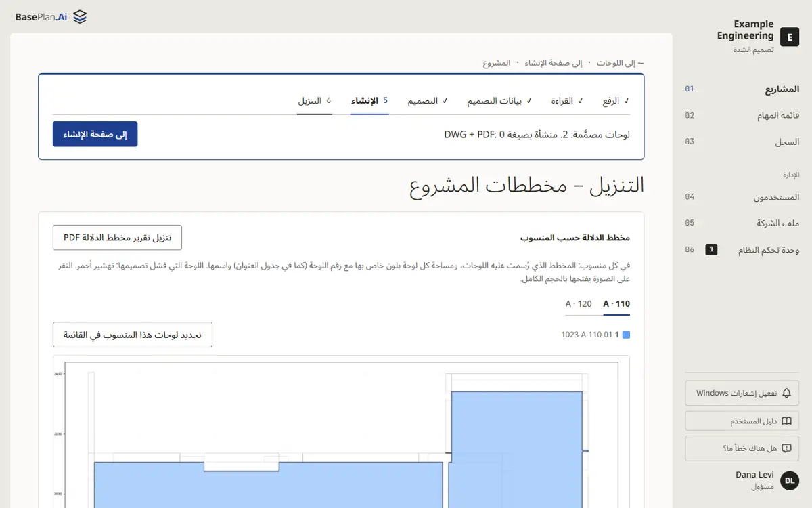Click the إلى صفحة الإنشاء blue button
Screen dimensions: 812x508
[95, 134]
